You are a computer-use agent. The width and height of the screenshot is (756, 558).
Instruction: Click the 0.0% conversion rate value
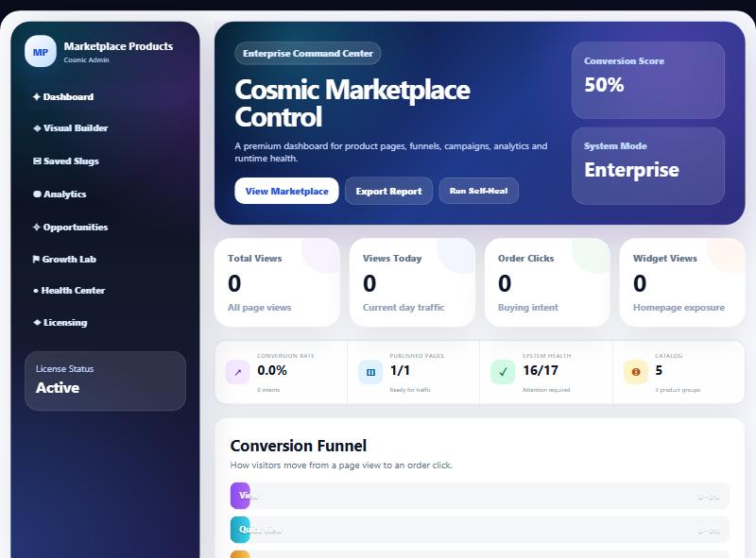click(272, 370)
